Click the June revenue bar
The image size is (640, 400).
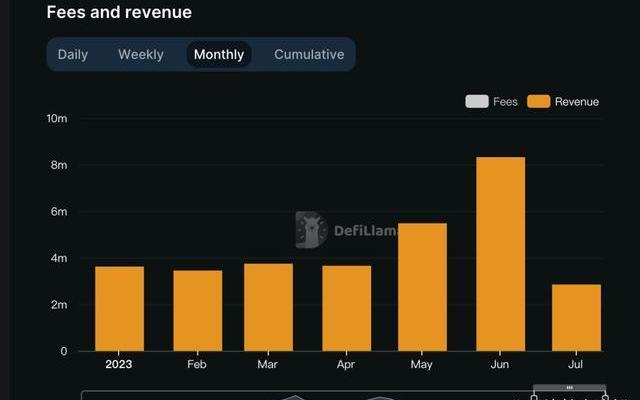point(500,254)
